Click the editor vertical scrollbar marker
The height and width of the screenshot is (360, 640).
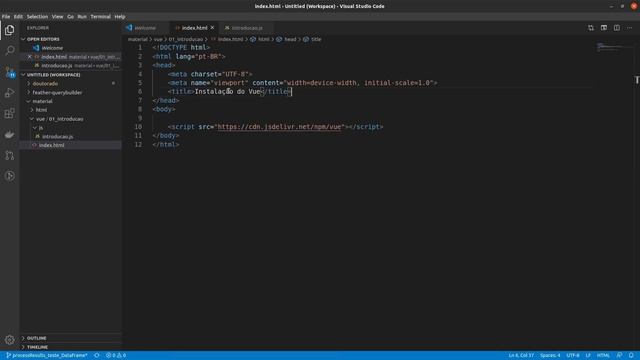pos(637,80)
